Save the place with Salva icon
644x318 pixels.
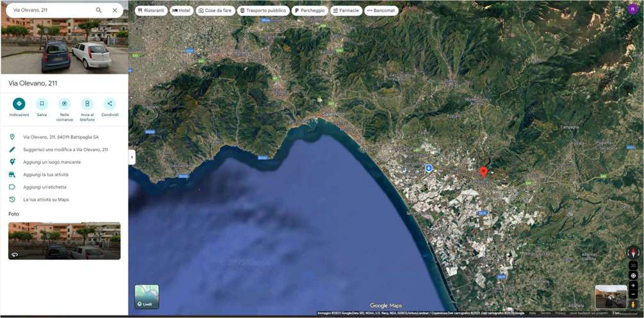[42, 104]
